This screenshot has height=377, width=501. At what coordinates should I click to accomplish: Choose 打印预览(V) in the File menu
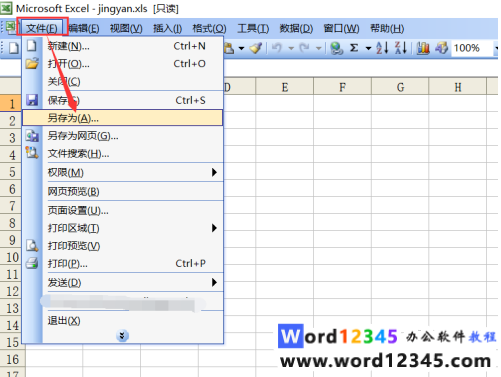[123, 246]
